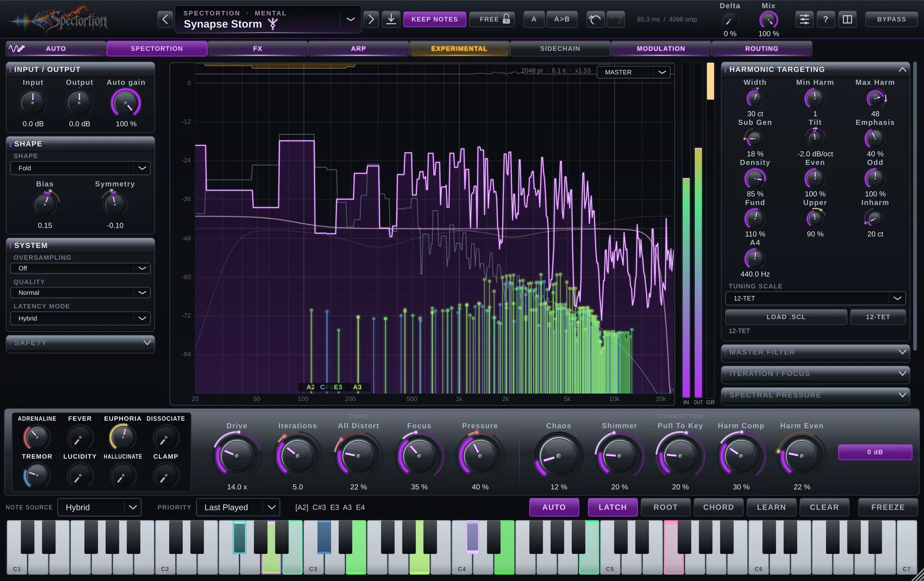Toggle the AUTO note detection button
The height and width of the screenshot is (581, 924).
554,507
